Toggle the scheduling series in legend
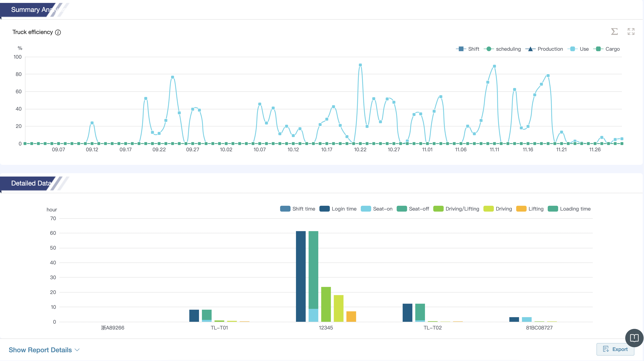 [502, 49]
